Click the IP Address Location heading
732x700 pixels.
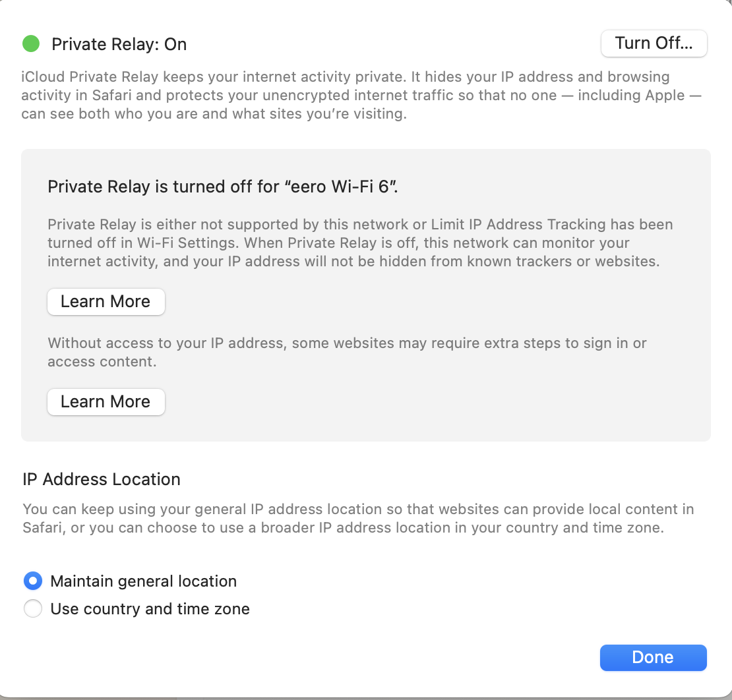click(102, 479)
